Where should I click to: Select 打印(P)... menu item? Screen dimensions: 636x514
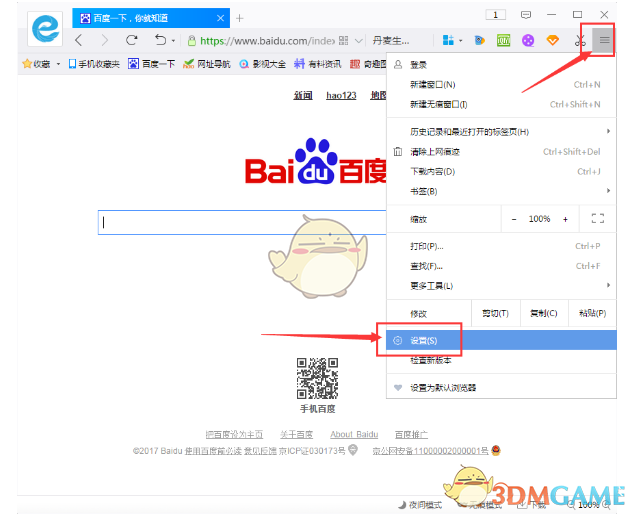[501, 246]
